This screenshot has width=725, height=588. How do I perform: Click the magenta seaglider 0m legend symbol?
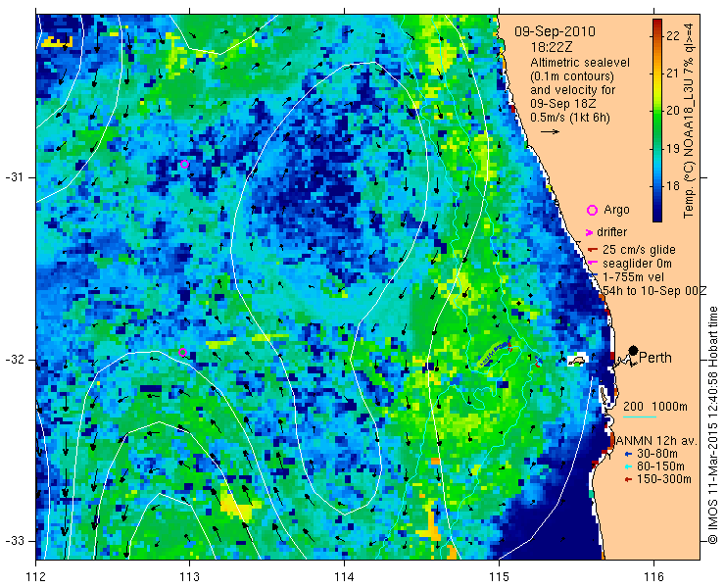(x=592, y=264)
